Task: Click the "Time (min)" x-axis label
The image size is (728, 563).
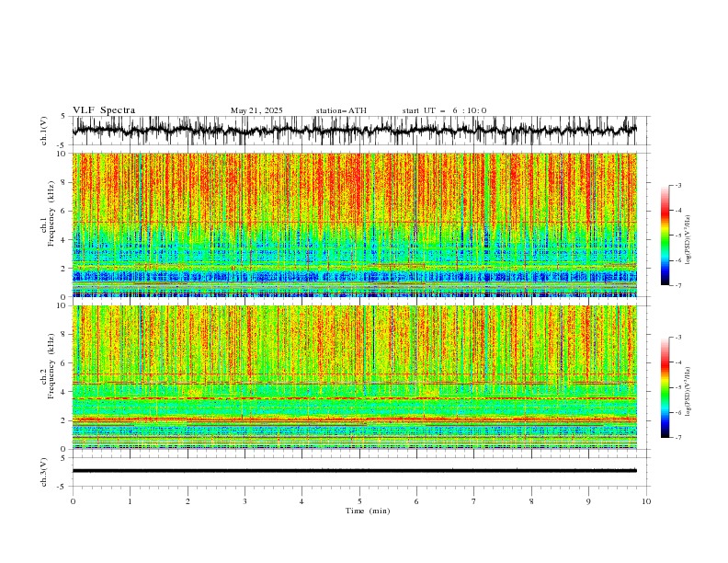Action: pos(368,511)
